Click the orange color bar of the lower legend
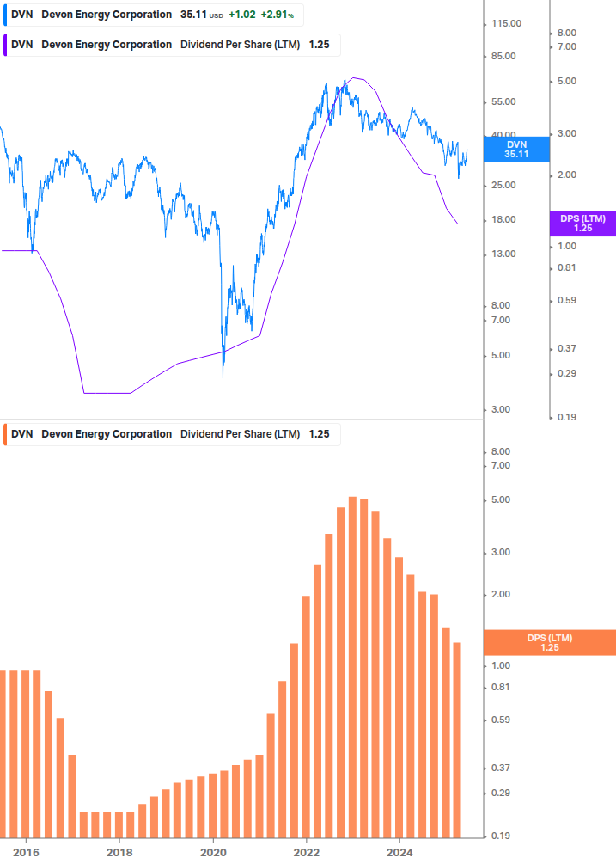 (x=5, y=434)
